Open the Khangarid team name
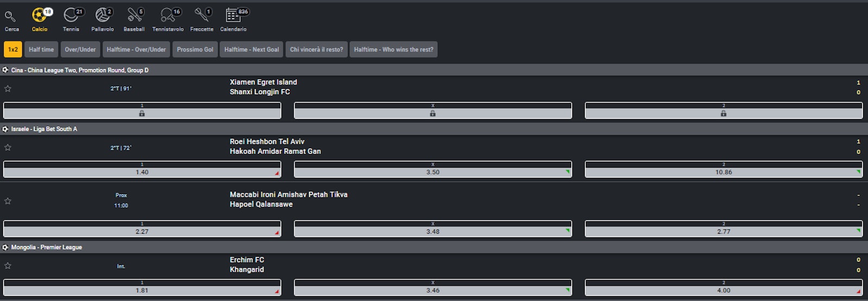This screenshot has width=868, height=301. [x=247, y=270]
